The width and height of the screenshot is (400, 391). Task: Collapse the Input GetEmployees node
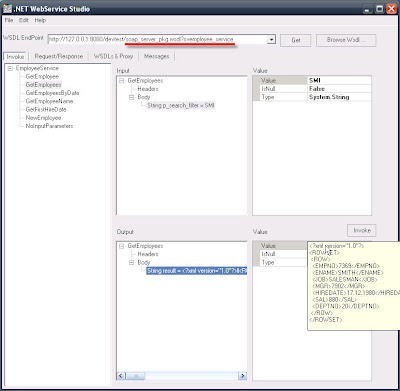[122, 81]
